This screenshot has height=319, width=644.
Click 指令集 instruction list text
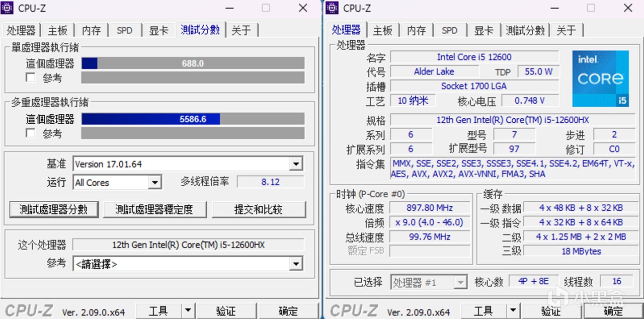[x=512, y=169]
